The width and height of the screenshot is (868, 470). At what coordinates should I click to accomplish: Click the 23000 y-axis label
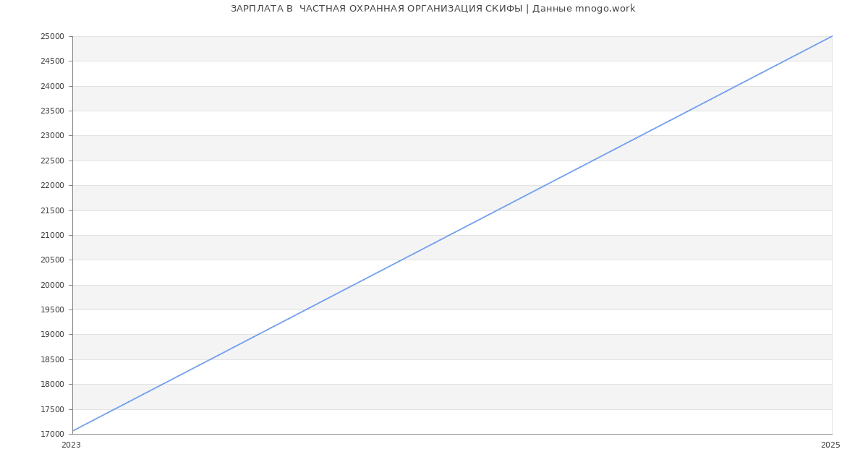(x=52, y=135)
